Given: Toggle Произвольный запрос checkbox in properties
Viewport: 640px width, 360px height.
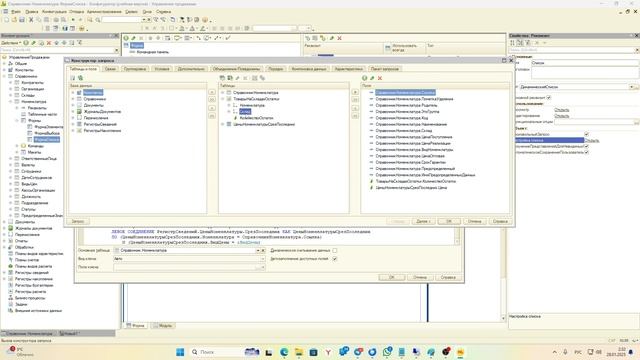Looking at the screenshot, I should [587, 134].
